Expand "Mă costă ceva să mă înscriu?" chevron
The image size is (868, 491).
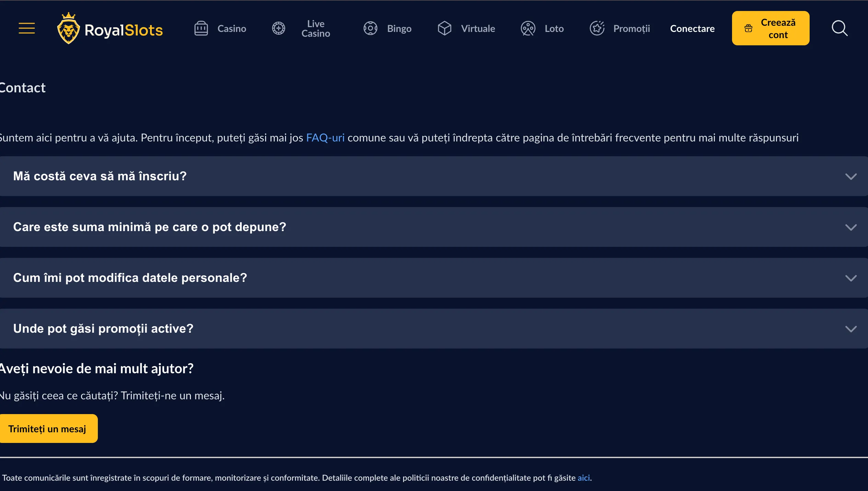pos(851,176)
